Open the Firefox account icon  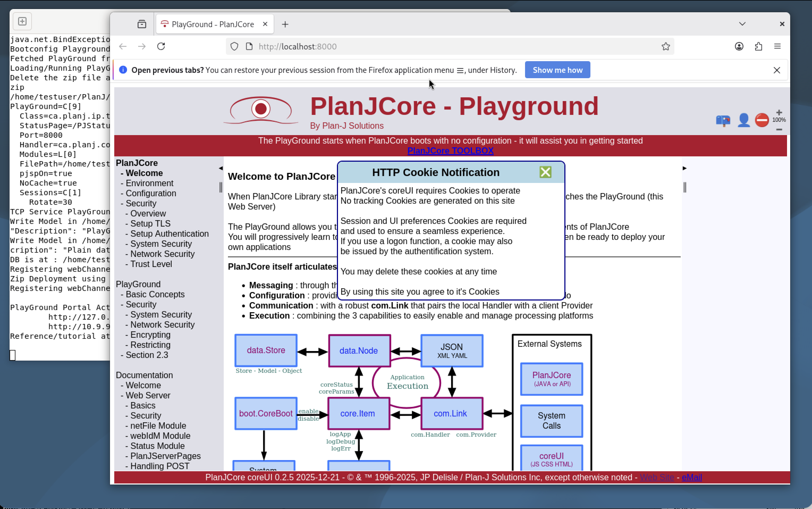739,47
